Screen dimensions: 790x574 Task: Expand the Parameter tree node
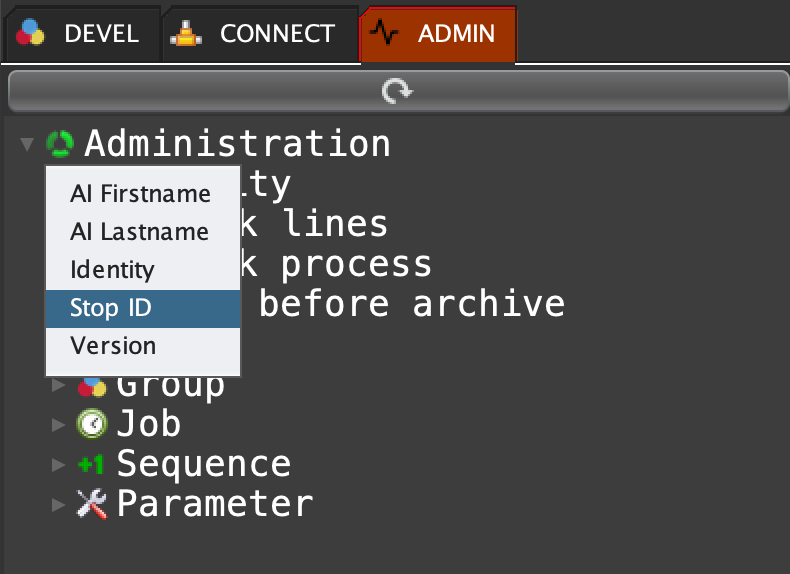pos(58,504)
